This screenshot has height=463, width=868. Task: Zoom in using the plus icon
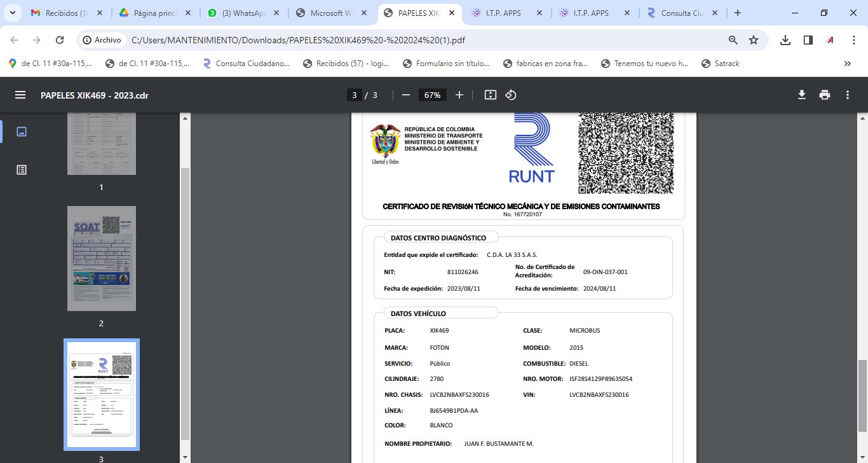(459, 95)
